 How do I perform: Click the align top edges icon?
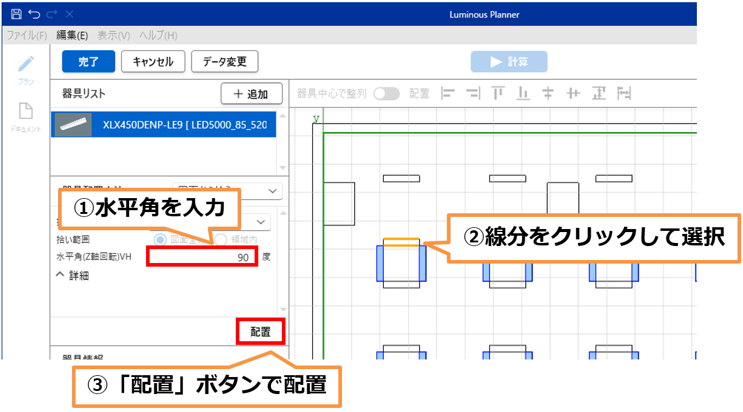(497, 93)
